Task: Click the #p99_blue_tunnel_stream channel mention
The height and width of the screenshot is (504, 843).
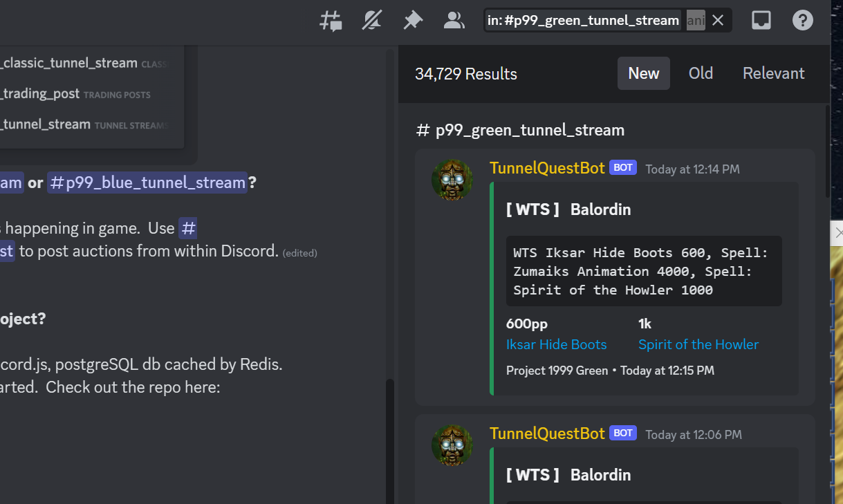Action: (148, 183)
